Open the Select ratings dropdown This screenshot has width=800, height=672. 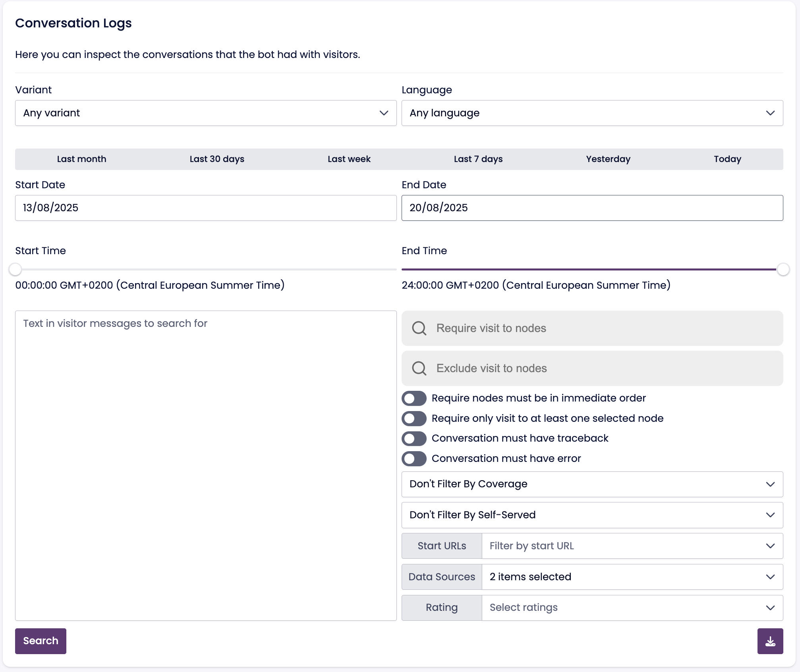pos(632,608)
